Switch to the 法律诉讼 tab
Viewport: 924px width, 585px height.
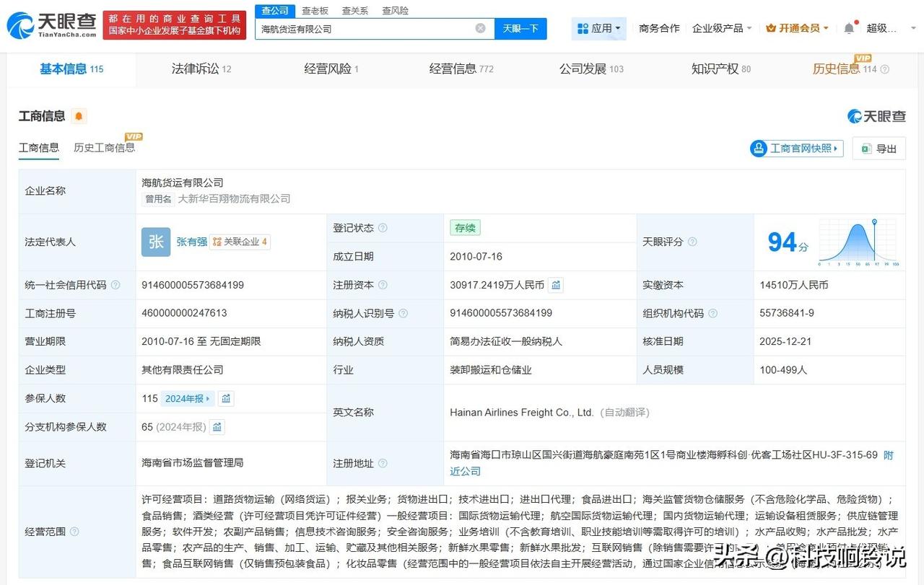tap(201, 69)
